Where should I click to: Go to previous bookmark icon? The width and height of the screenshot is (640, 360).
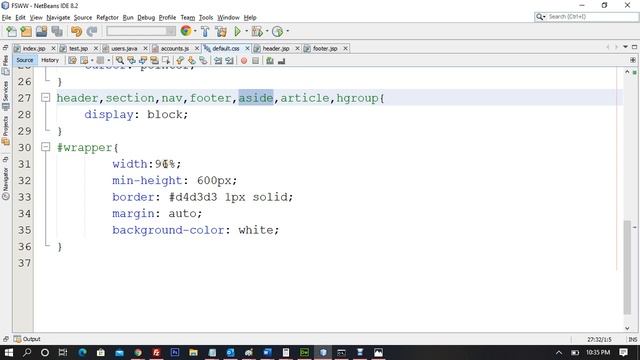coord(180,60)
